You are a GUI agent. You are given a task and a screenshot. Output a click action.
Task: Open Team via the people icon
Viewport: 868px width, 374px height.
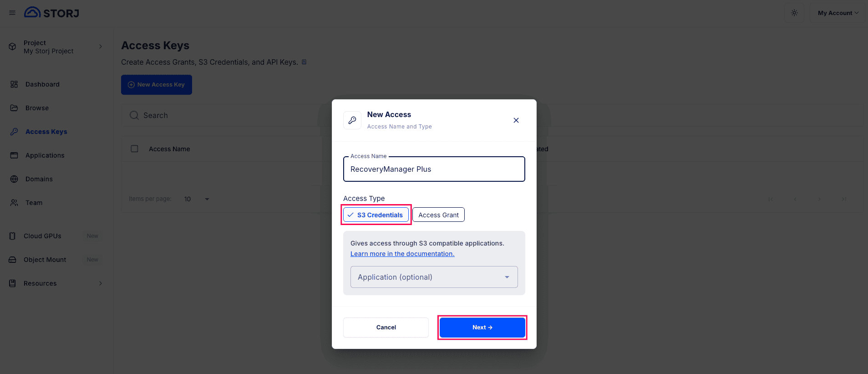click(x=14, y=202)
